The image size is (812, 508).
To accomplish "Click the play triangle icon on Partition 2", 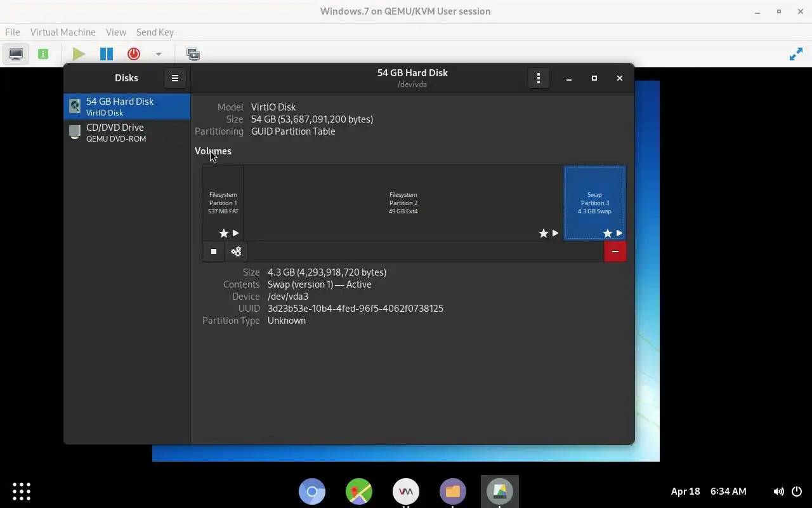I will 555,233.
